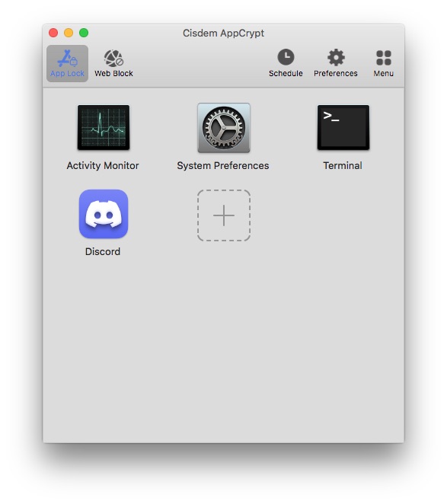This screenshot has width=447, height=504.
Task: Select the App Lock tab
Action: (67, 64)
